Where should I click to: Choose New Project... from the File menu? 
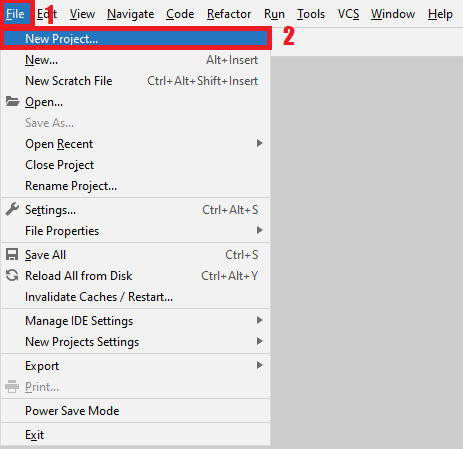(x=135, y=39)
